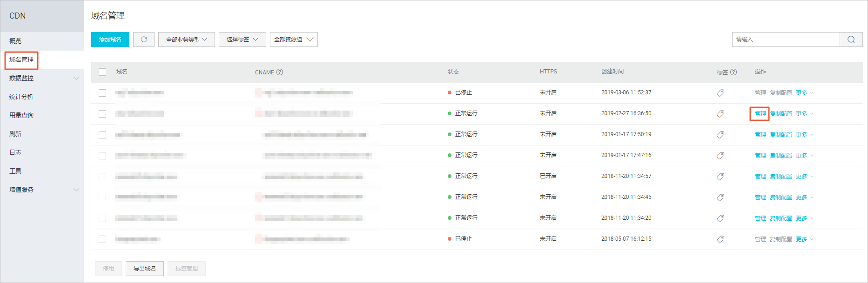
Task: Expand the 选择标签 dropdown
Action: pos(242,39)
